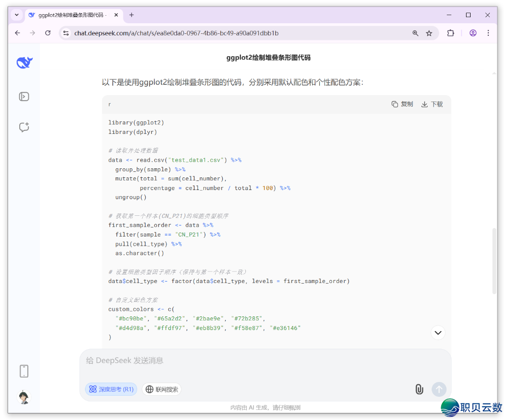Bookmark this page with the star
The image size is (506, 420).
(x=429, y=33)
